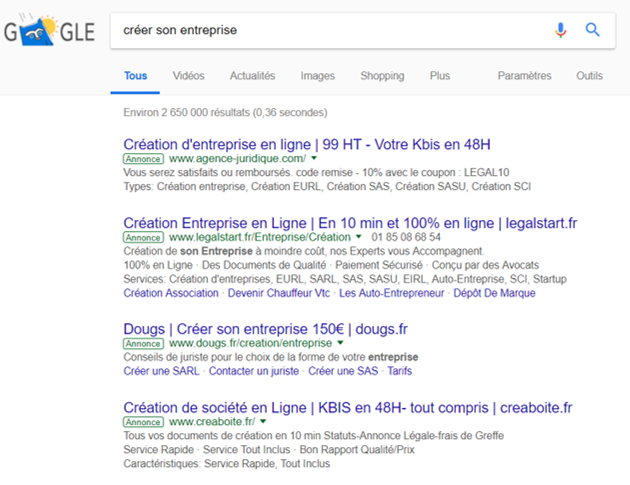
Task: Click 'Services: Création d'entreprises, EURL' line
Action: coord(345,279)
